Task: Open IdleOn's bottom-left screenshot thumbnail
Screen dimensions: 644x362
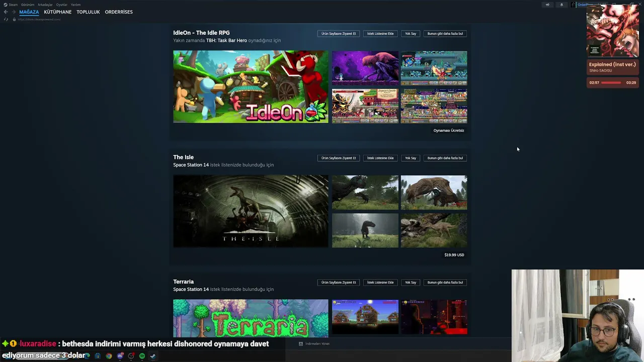Action: 365,106
